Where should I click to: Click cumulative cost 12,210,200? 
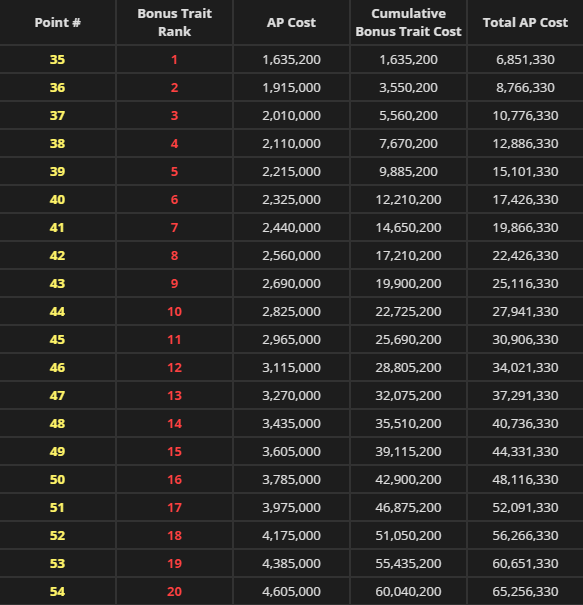(x=408, y=199)
